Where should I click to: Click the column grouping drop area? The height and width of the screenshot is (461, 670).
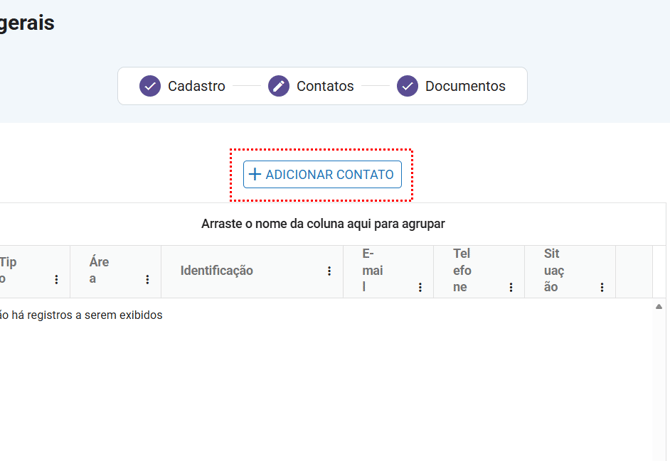(x=323, y=224)
